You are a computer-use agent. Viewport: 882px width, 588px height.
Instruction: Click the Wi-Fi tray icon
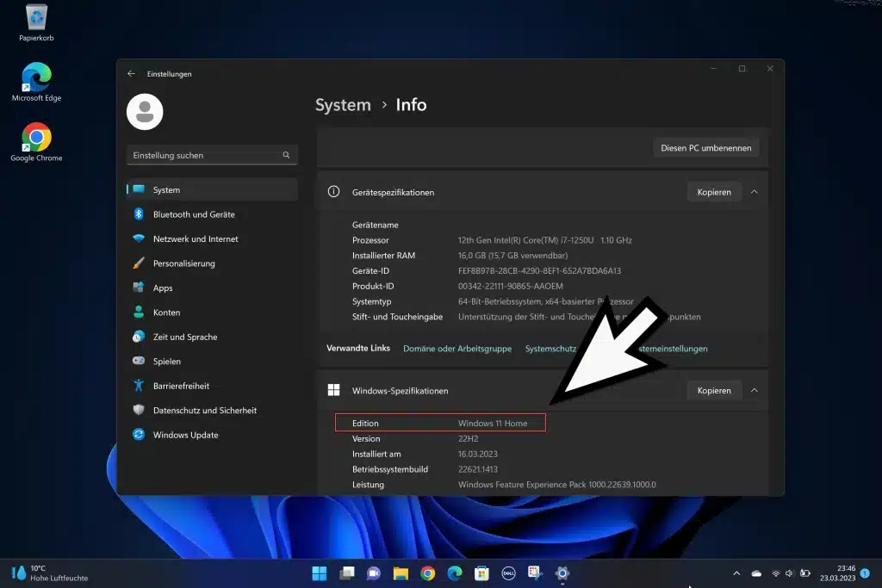pyautogui.click(x=776, y=573)
